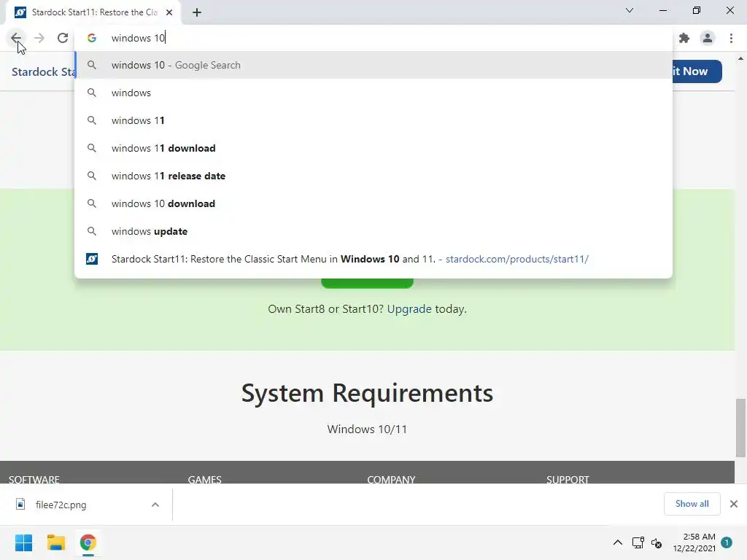Open notification badge in taskbar
This screenshot has height=560, width=747.
[x=727, y=542]
